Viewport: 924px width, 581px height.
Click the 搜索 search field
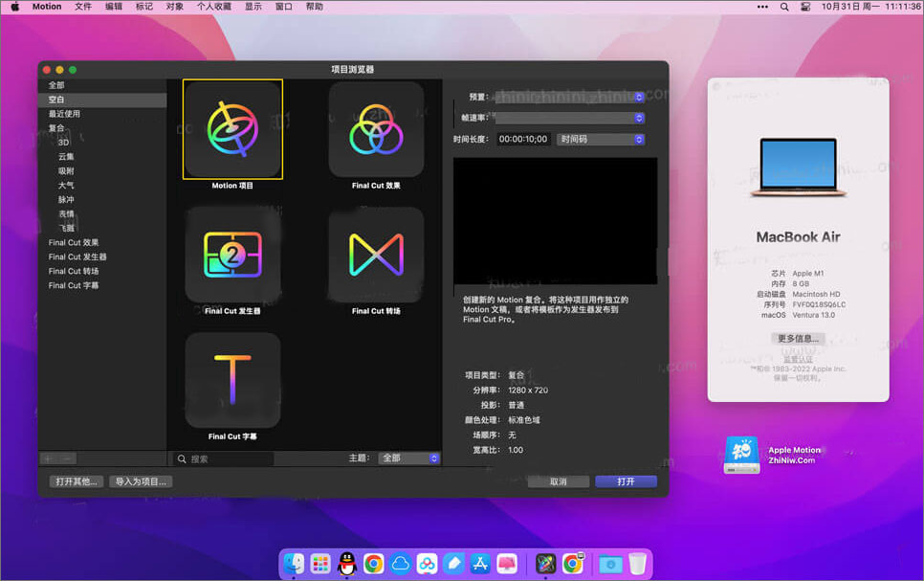224,458
